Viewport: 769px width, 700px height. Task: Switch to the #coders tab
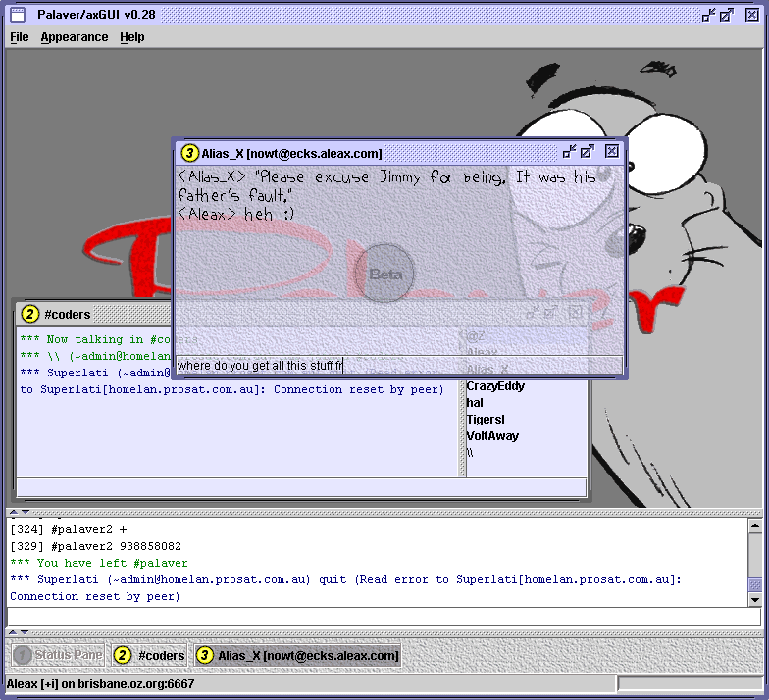tap(149, 655)
